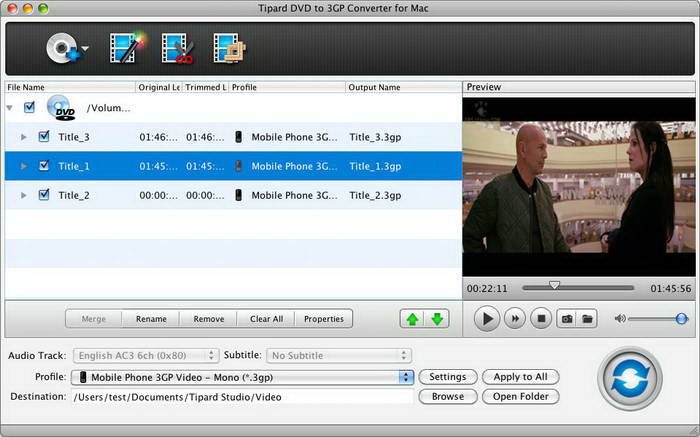Click the Rename button
The height and width of the screenshot is (437, 700).
[x=151, y=319]
